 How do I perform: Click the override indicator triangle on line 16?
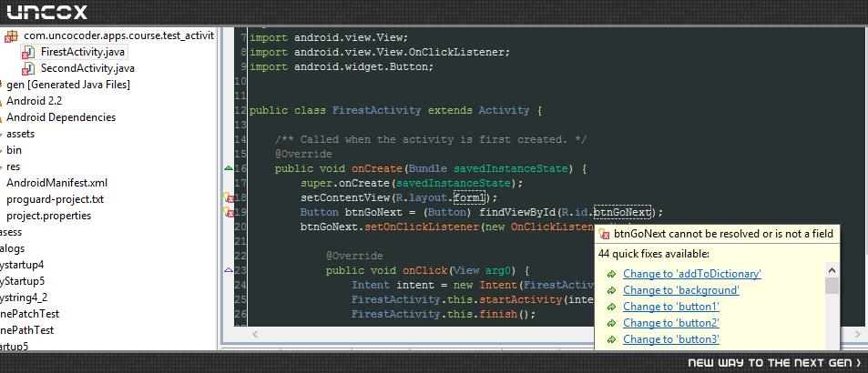tap(228, 168)
